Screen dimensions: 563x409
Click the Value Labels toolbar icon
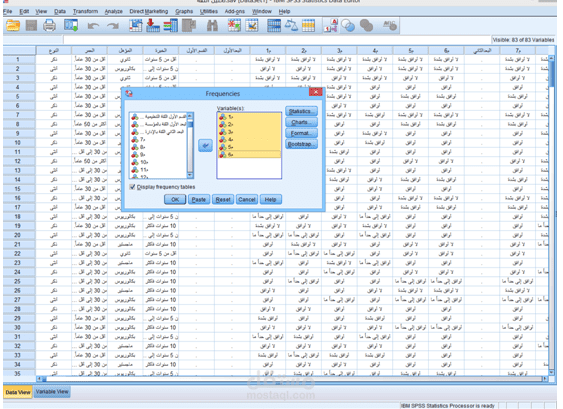(330, 26)
